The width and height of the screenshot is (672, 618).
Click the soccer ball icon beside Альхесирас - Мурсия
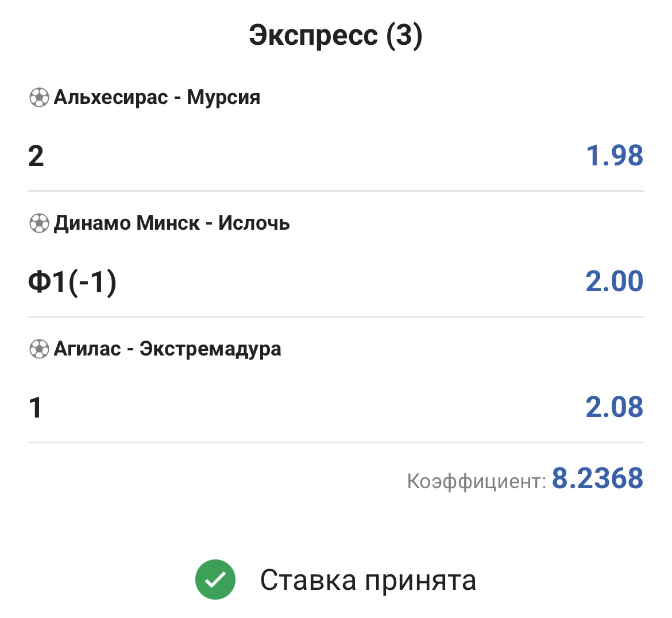click(x=39, y=98)
